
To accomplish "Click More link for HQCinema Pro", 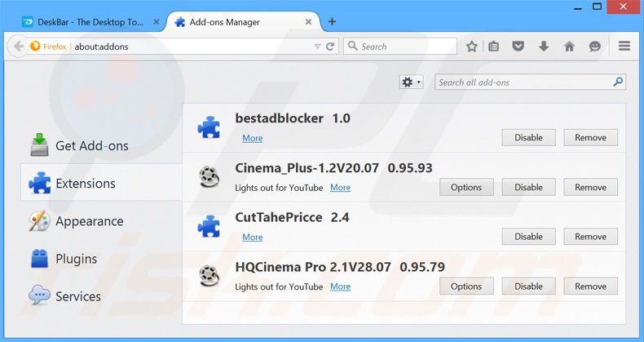I will click(x=341, y=286).
